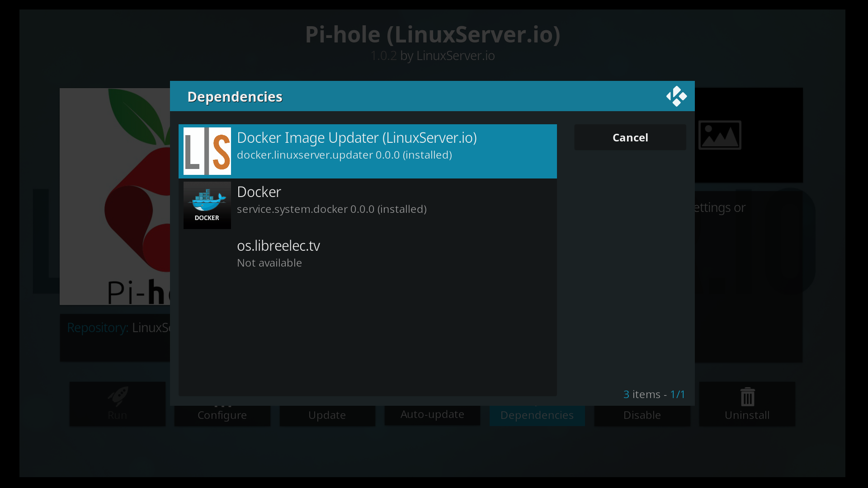Click the LinuxServer.io LS logo icon
The image size is (868, 488).
pyautogui.click(x=207, y=151)
